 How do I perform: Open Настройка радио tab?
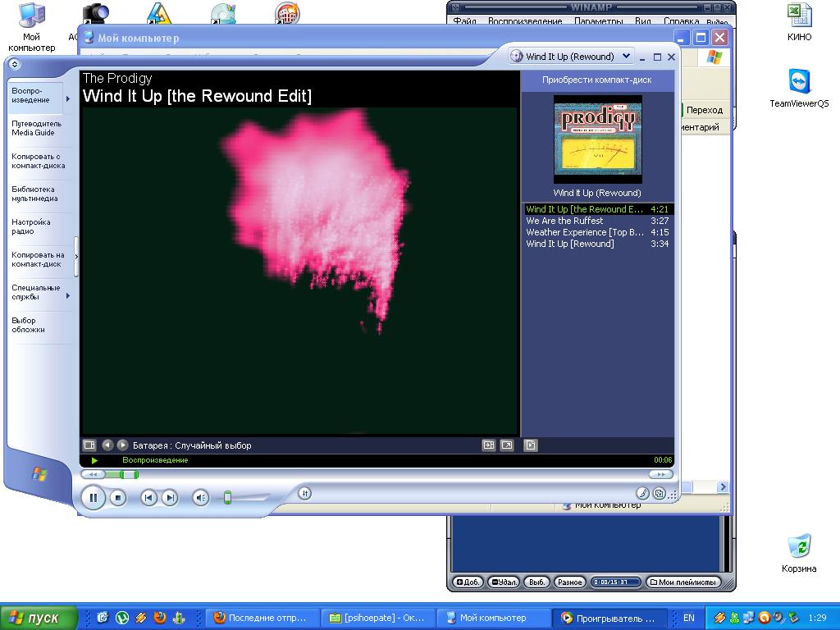tap(31, 226)
